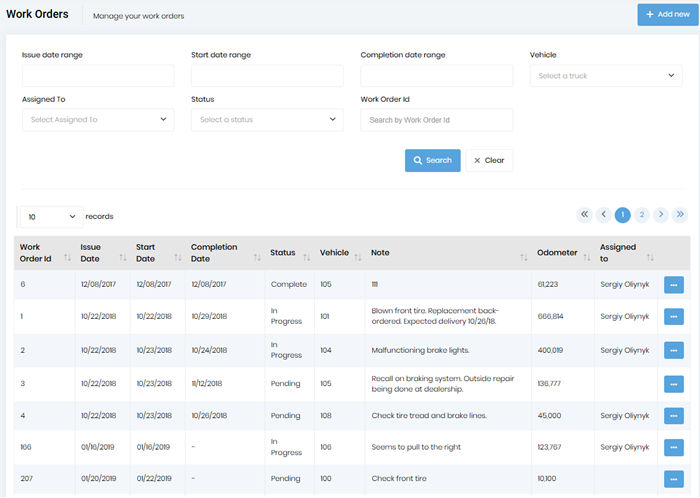The width and height of the screenshot is (700, 498).
Task: Open actions menu for work order 6
Action: tap(674, 285)
